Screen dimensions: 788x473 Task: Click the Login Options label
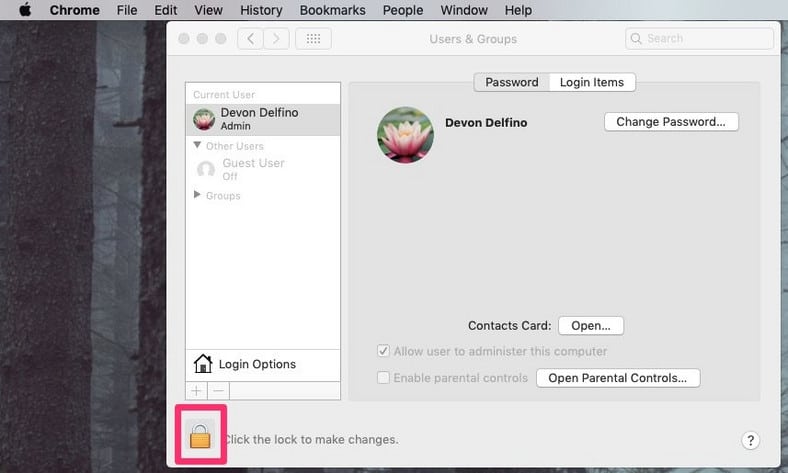pos(257,364)
